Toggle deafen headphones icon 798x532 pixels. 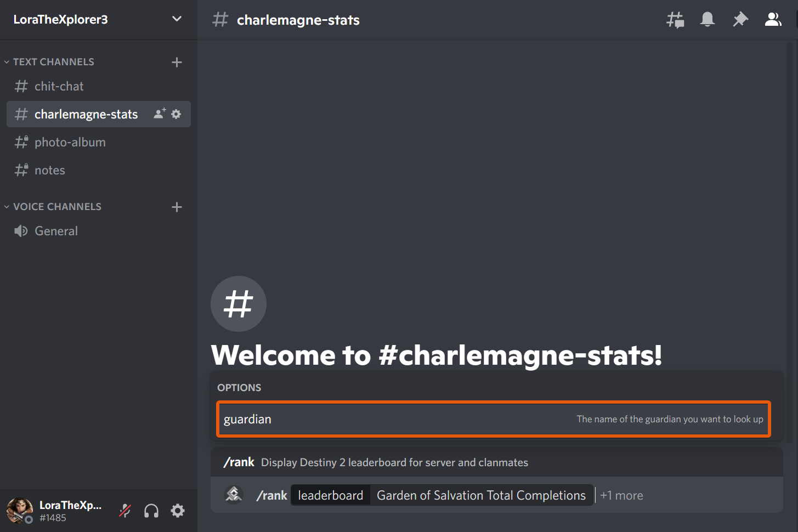pos(151,511)
